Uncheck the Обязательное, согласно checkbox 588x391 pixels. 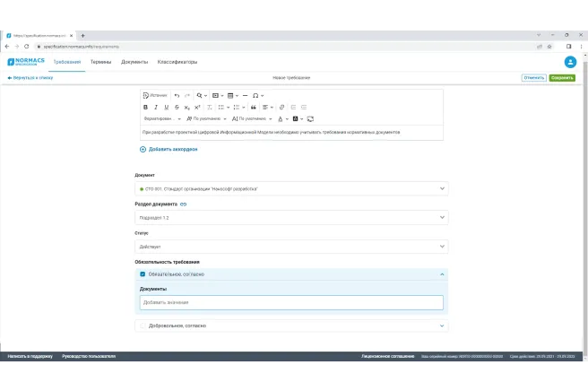point(143,274)
